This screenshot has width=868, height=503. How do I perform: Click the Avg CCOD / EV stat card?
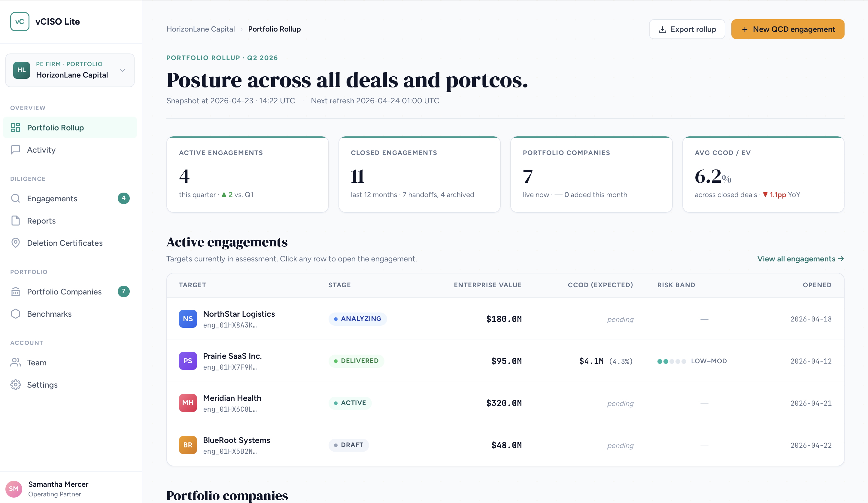763,174
